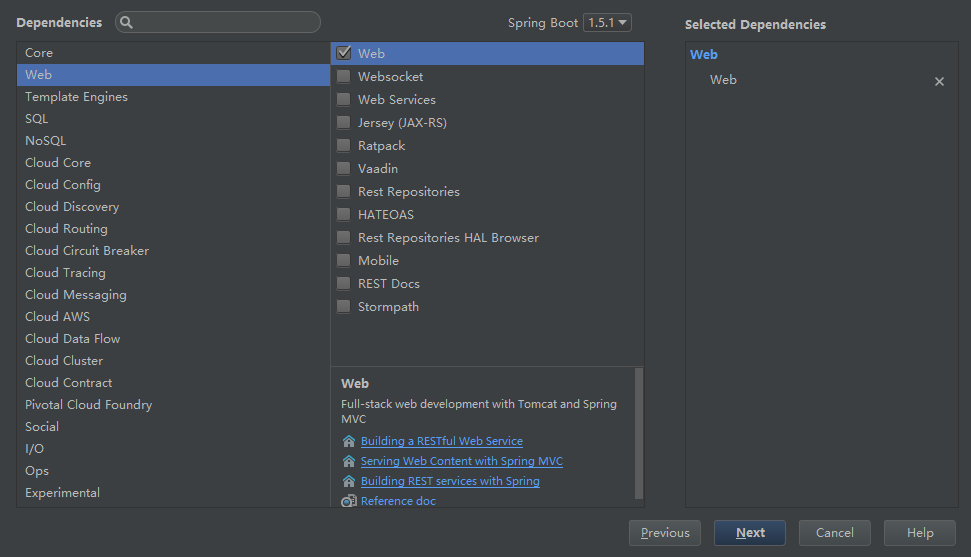Check the Stormpath dependency
The height and width of the screenshot is (557, 971).
pyautogui.click(x=343, y=307)
